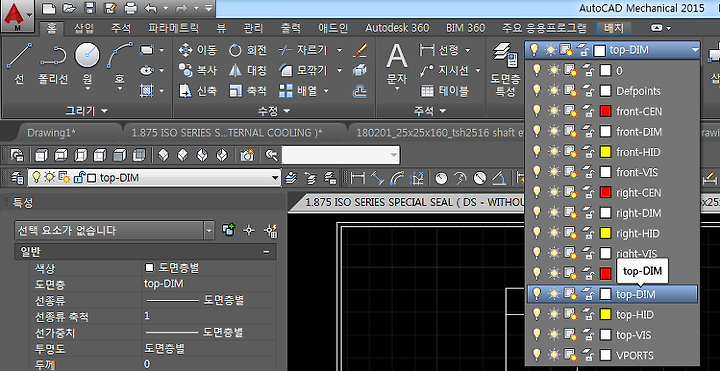The height and width of the screenshot is (371, 720).
Task: Click the Plot printer icon in quick access toolbar
Action: [x=130, y=8]
